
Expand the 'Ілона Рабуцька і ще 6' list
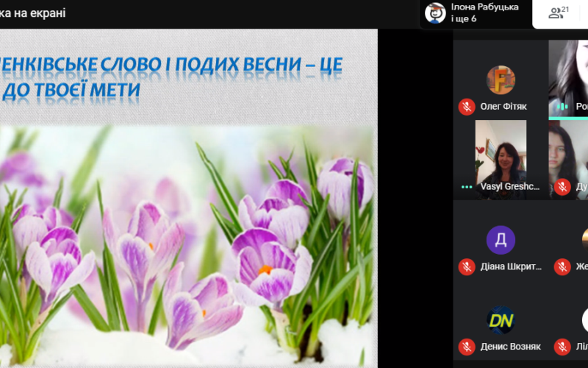coord(484,13)
